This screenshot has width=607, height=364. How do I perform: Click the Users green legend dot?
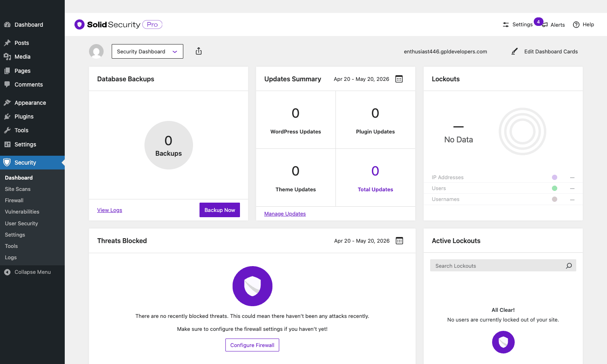click(555, 188)
